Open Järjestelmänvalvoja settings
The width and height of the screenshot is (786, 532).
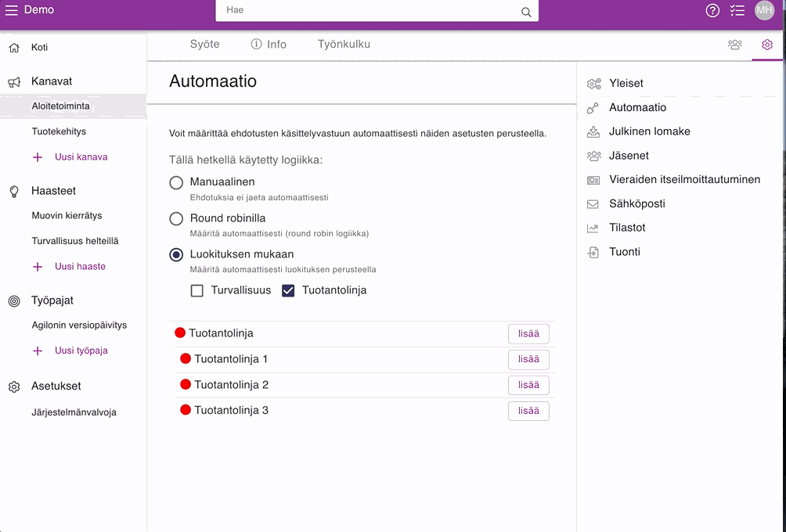[74, 412]
